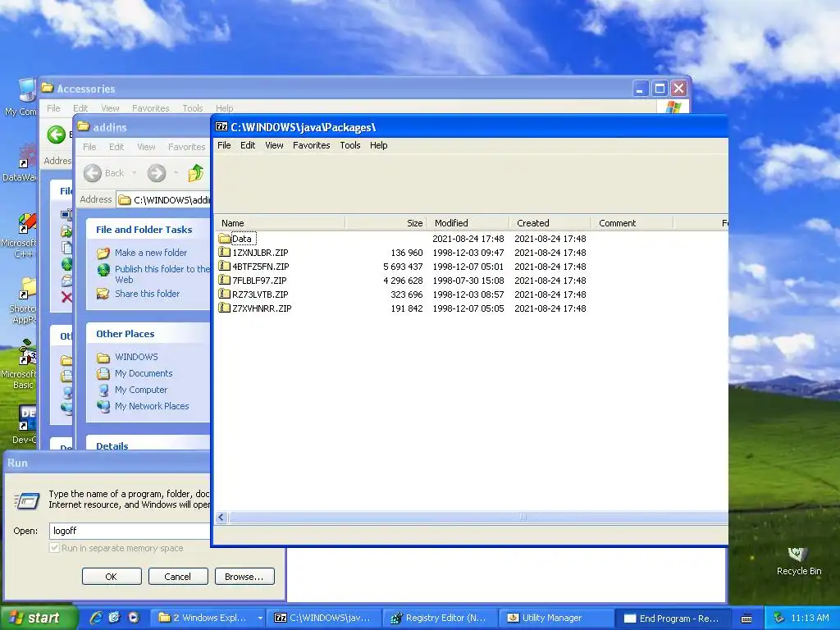
Task: Open the Edit menu in addins window
Action: coord(116,147)
